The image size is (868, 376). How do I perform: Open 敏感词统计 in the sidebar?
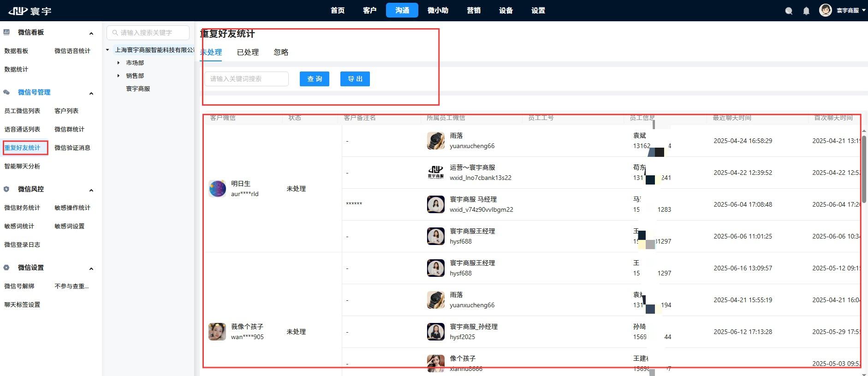pos(19,226)
